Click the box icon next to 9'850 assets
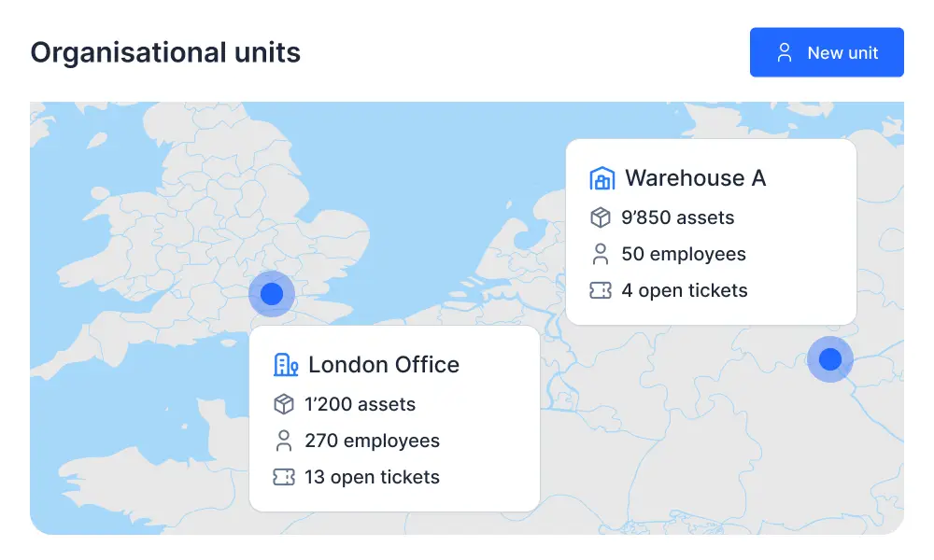Screen dimensions: 934x560 pos(601,217)
